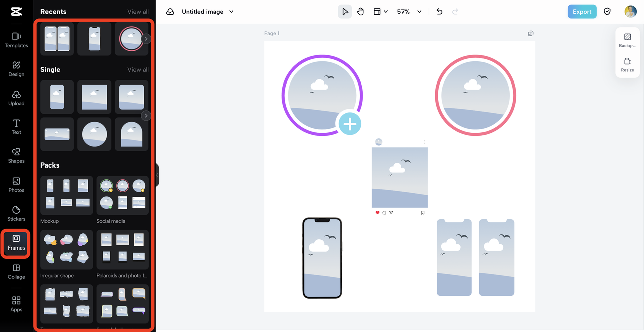Click View all next to Recents

click(x=138, y=12)
